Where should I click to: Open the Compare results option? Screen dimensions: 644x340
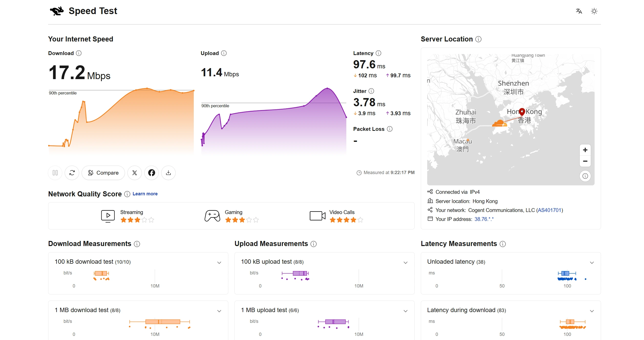click(103, 173)
